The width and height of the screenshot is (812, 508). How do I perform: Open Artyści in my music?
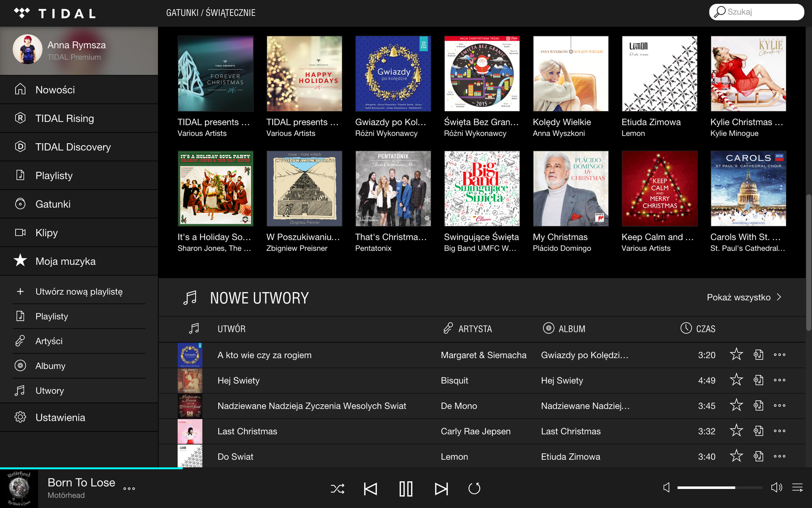click(79, 341)
